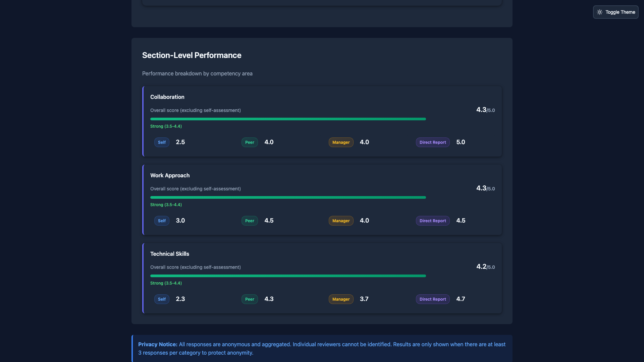Screen dimensions: 644x362
Task: Click the 4.2/5.0 Technical Skills overall score
Action: coord(485,266)
